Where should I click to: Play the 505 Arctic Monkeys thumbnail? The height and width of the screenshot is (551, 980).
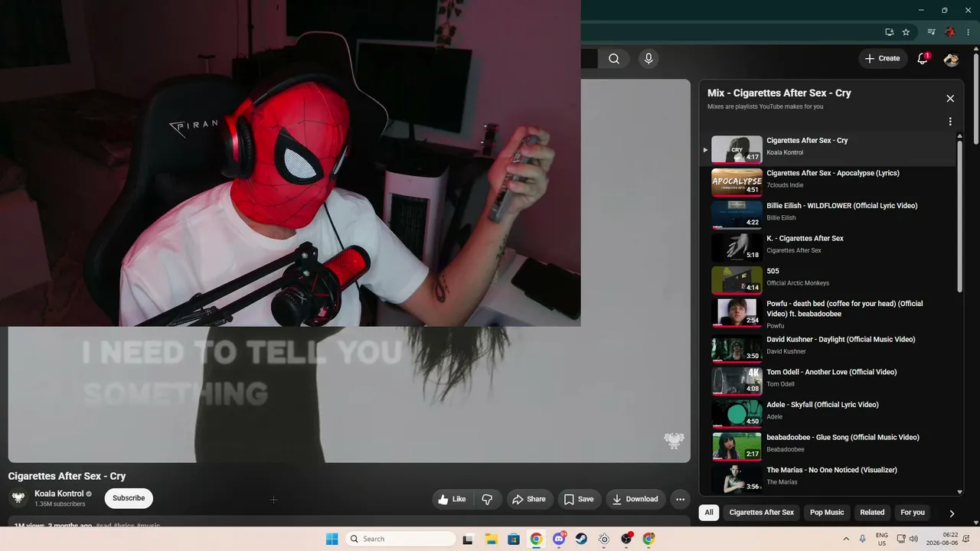(737, 280)
